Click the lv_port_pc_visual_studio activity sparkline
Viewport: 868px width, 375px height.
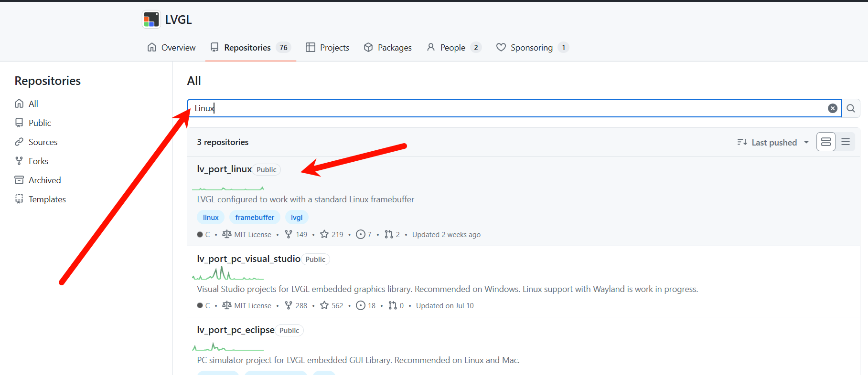228,273
